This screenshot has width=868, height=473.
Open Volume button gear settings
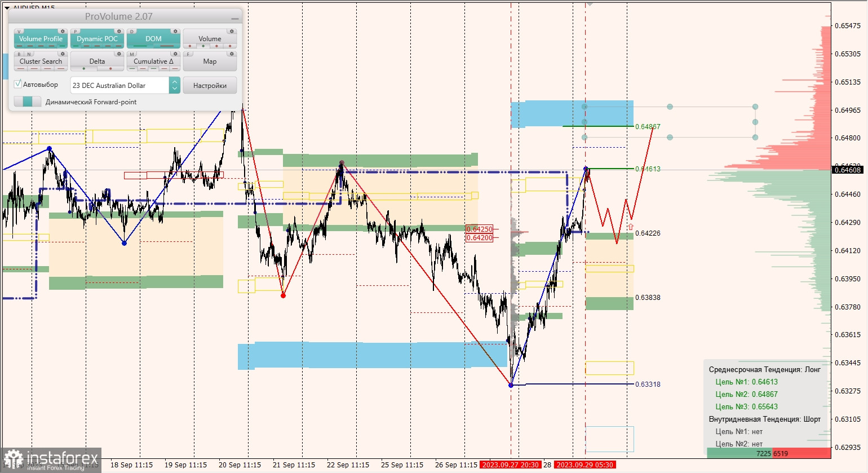pyautogui.click(x=232, y=32)
